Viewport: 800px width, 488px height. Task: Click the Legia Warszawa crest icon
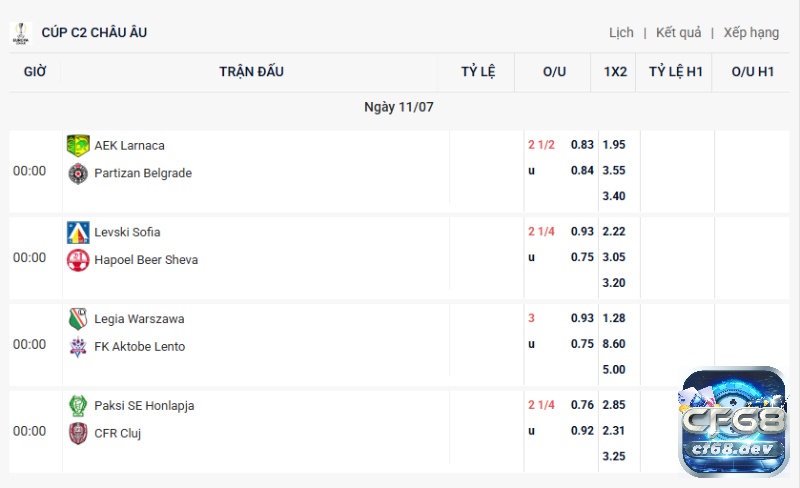(78, 319)
